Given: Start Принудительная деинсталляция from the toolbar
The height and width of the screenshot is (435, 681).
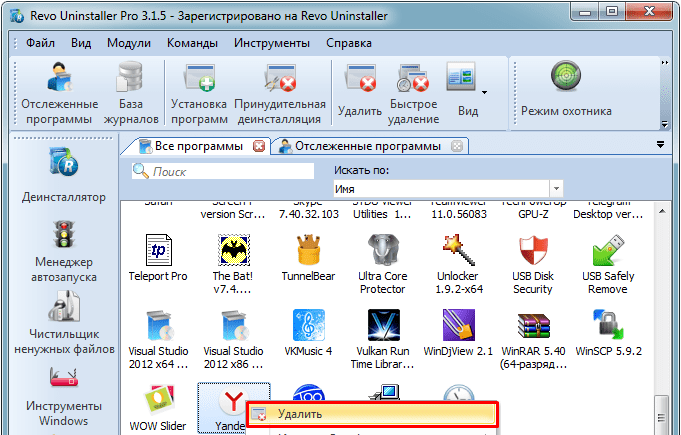Looking at the screenshot, I should click(x=280, y=94).
